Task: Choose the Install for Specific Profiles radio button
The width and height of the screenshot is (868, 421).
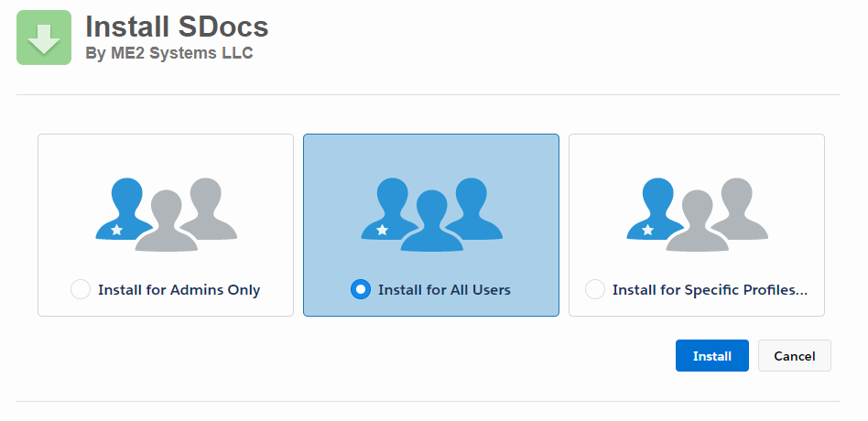Action: pos(595,289)
